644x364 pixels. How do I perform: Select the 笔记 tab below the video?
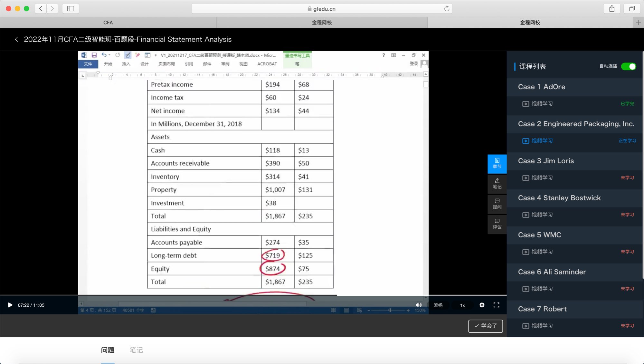click(136, 350)
